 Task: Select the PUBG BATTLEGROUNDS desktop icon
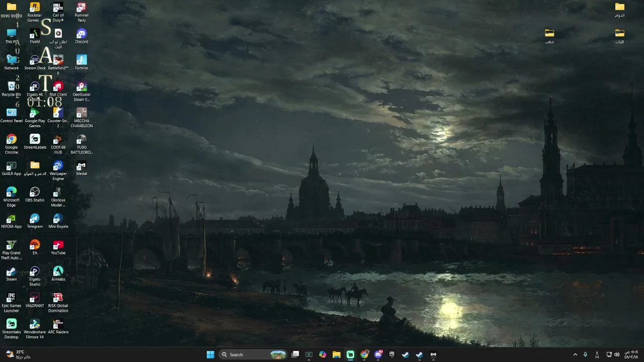tap(82, 144)
